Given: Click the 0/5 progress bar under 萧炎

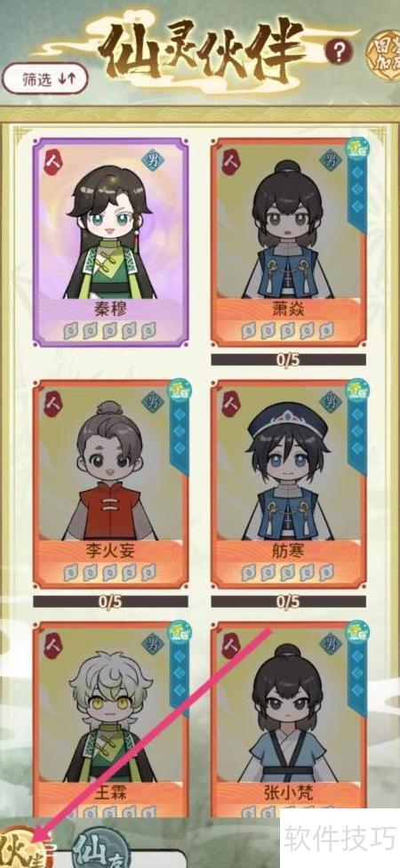Looking at the screenshot, I should point(288,360).
